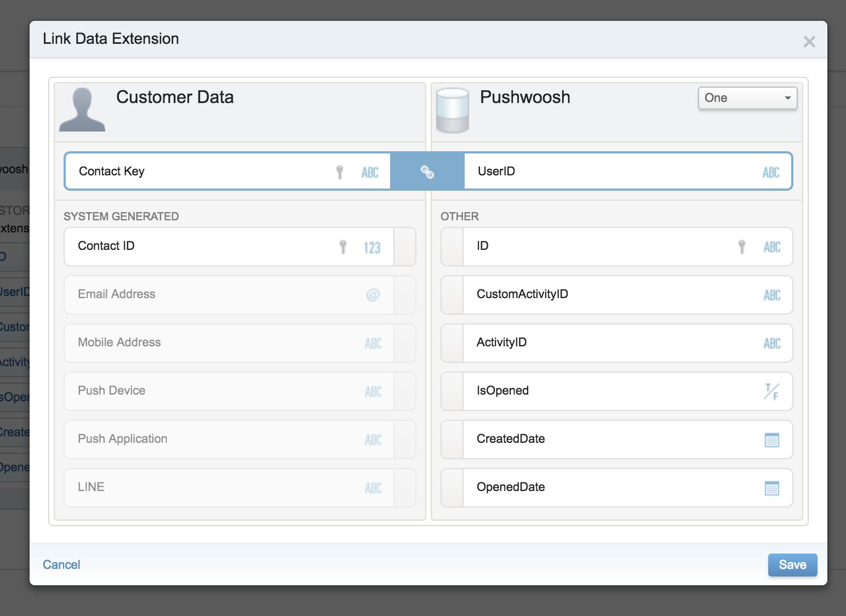Click the ABC icon in Mobile Address row
The width and height of the screenshot is (846, 616).
(373, 344)
